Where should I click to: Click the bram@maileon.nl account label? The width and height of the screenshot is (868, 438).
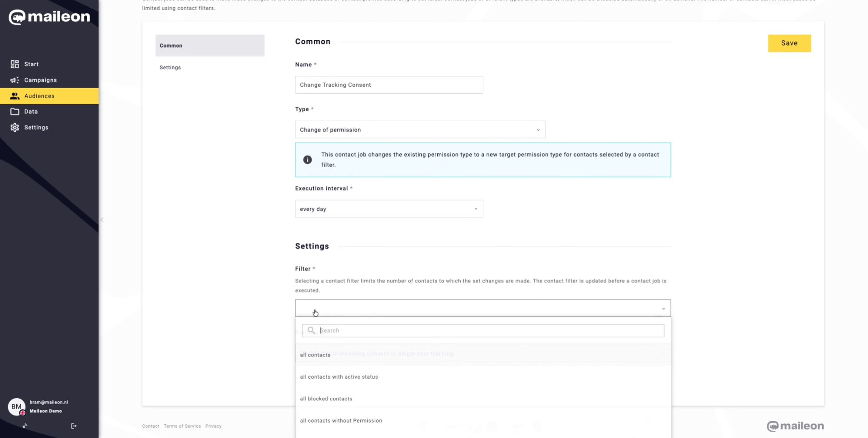pyautogui.click(x=49, y=402)
